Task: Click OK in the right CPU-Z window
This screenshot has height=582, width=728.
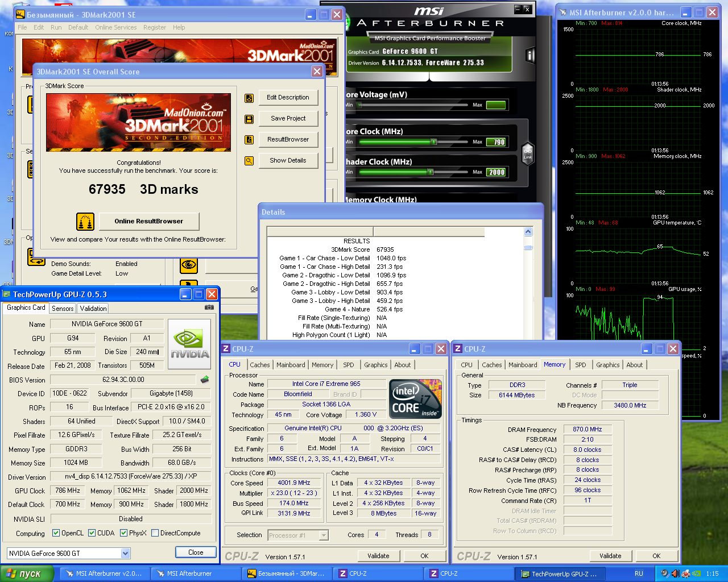Action: point(656,556)
